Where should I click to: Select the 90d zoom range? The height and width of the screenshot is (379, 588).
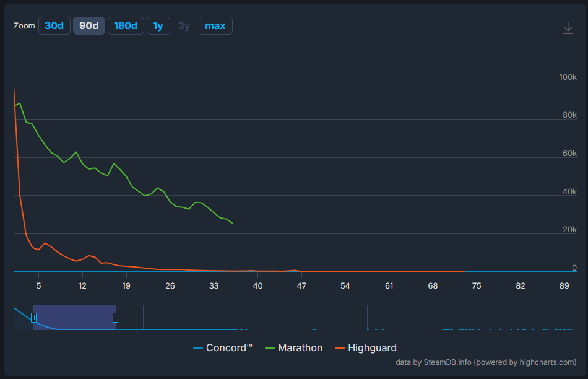tap(89, 26)
